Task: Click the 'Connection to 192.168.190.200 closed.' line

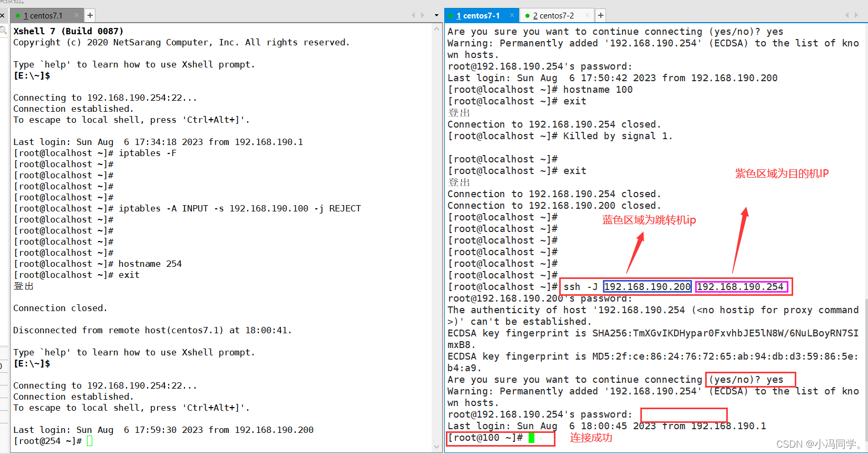Action: 554,206
